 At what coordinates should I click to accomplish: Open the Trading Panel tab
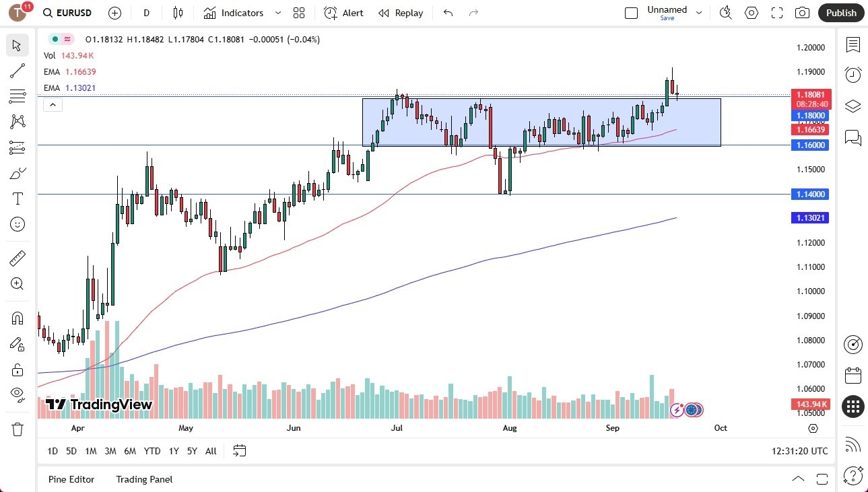tap(143, 479)
